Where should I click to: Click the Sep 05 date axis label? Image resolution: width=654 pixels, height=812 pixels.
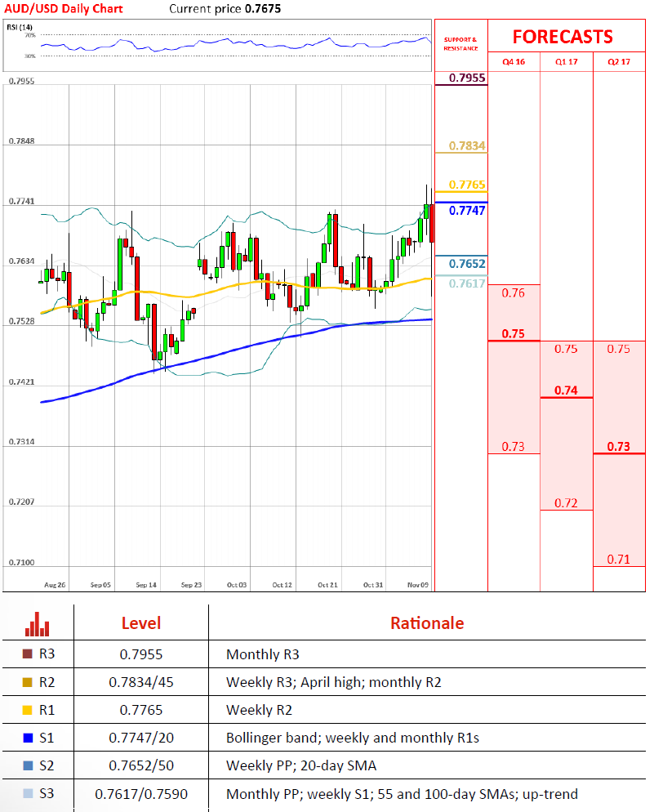pos(100,585)
